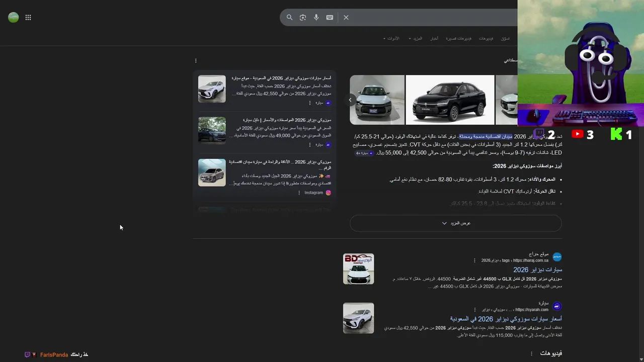Open the Instagram source post title
Screen dimensions: 644x362
coord(280,164)
